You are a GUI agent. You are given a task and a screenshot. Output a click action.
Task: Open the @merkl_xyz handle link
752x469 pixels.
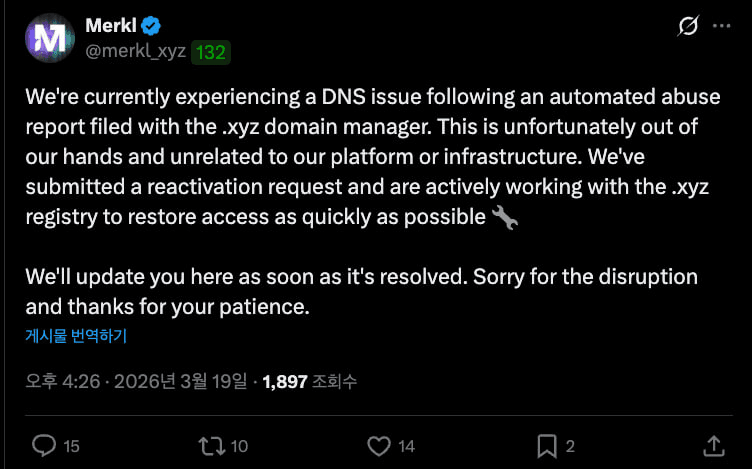click(136, 51)
